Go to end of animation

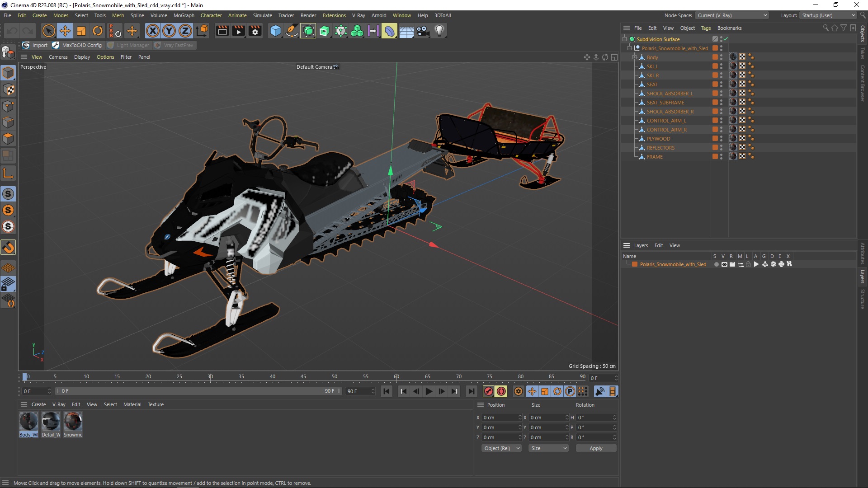(471, 391)
